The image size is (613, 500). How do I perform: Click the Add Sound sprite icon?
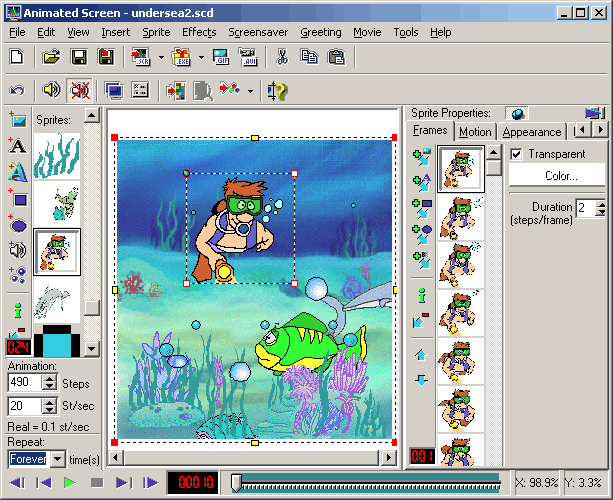tap(18, 250)
